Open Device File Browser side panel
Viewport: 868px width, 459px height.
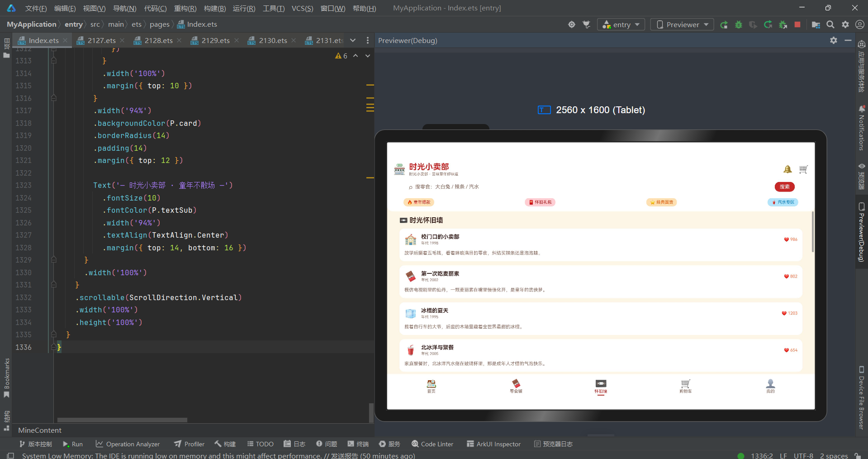pos(862,397)
